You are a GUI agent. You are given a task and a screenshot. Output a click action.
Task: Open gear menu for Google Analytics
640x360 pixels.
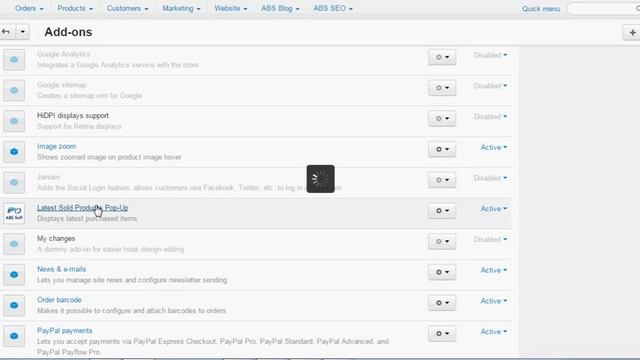click(x=442, y=57)
